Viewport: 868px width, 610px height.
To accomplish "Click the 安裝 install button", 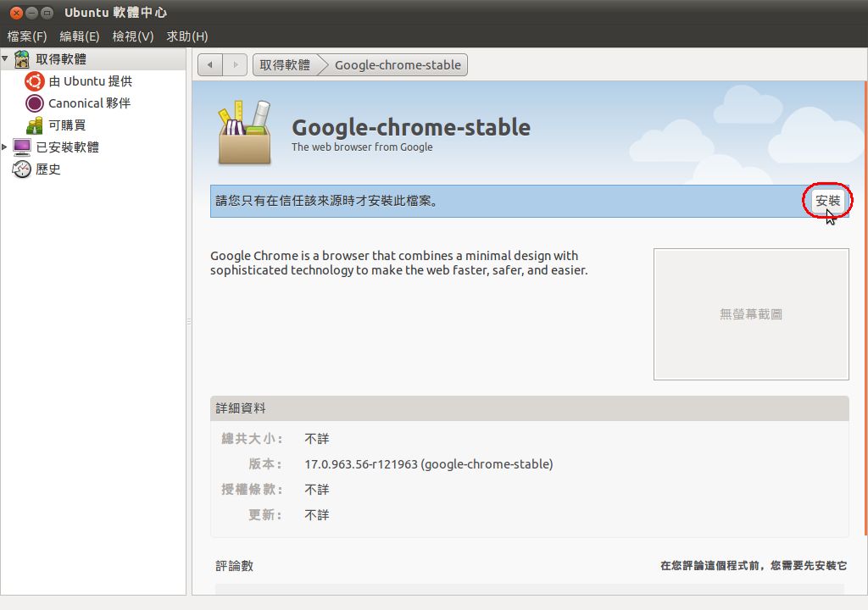I will click(x=827, y=201).
